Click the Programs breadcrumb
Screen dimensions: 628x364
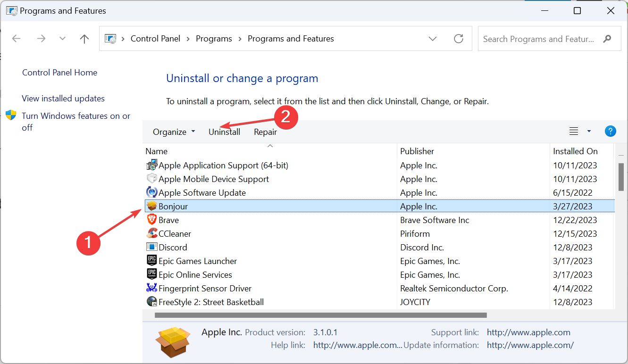click(x=214, y=39)
